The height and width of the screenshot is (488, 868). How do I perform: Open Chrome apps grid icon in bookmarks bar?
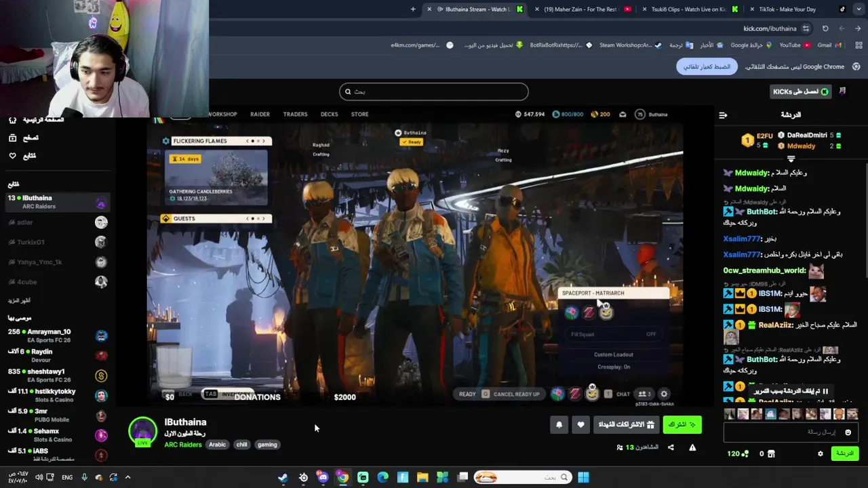coord(858,45)
